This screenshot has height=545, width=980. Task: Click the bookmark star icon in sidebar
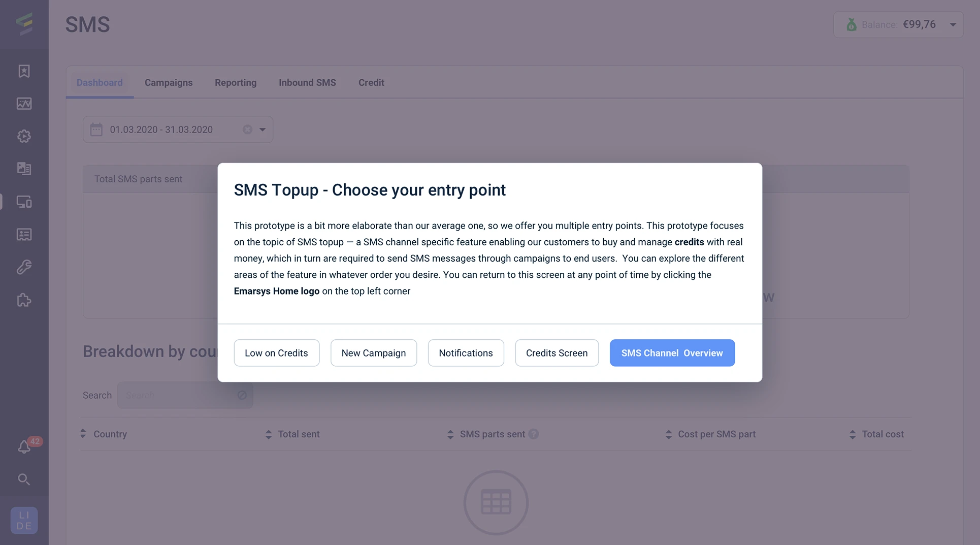point(24,71)
